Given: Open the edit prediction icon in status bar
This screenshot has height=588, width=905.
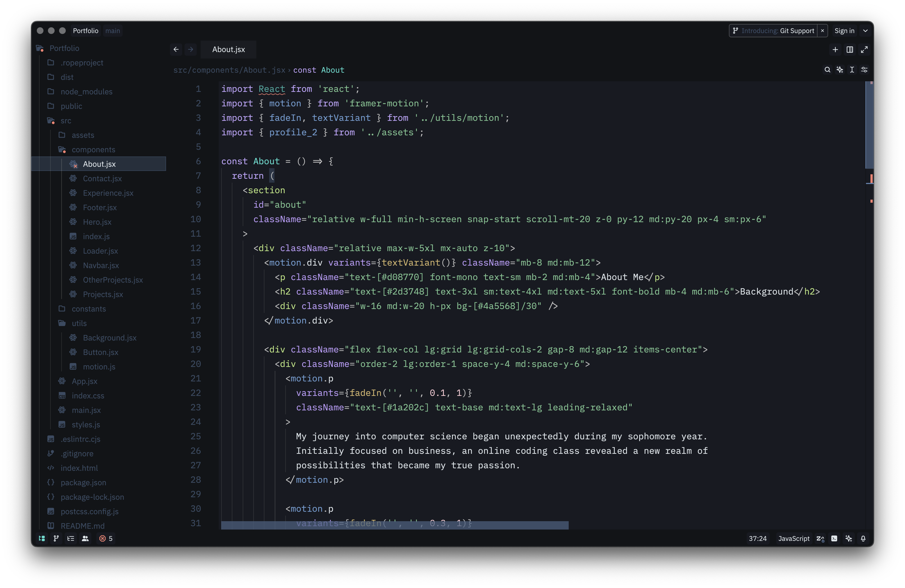Looking at the screenshot, I should click(x=820, y=538).
